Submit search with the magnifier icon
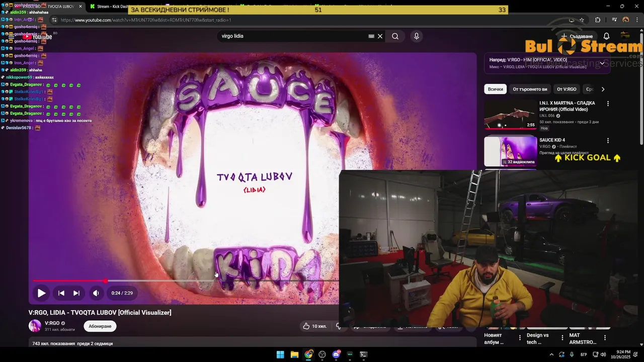This screenshot has width=644, height=362. (x=395, y=36)
